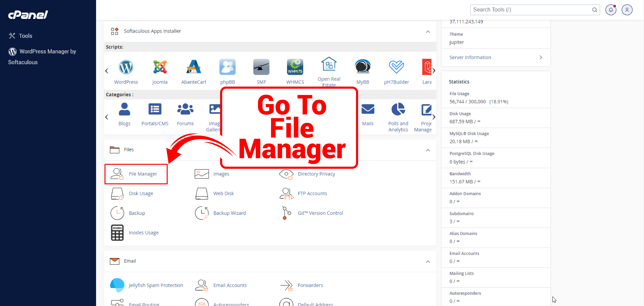The image size is (644, 306).
Task: Open the Forwarders link
Action: [x=310, y=285]
